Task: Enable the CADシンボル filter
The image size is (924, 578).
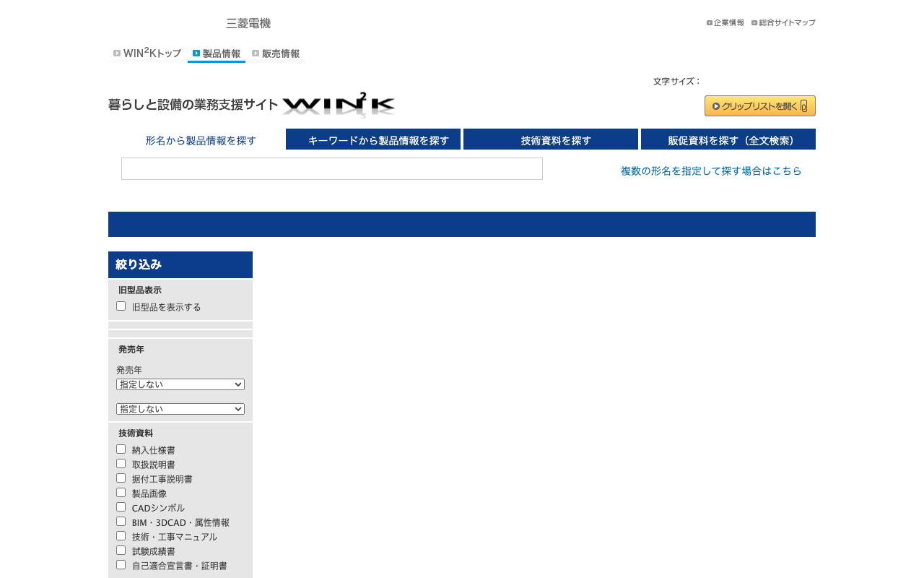Action: pos(121,506)
